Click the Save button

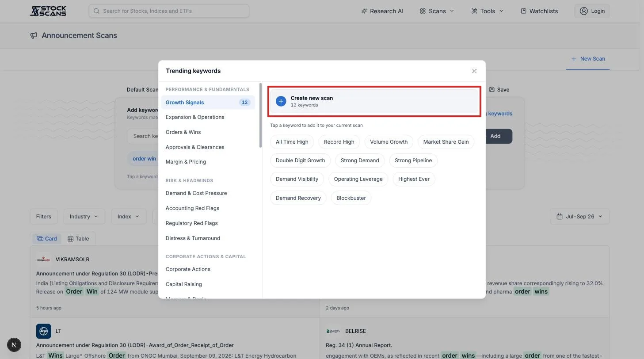(x=499, y=90)
